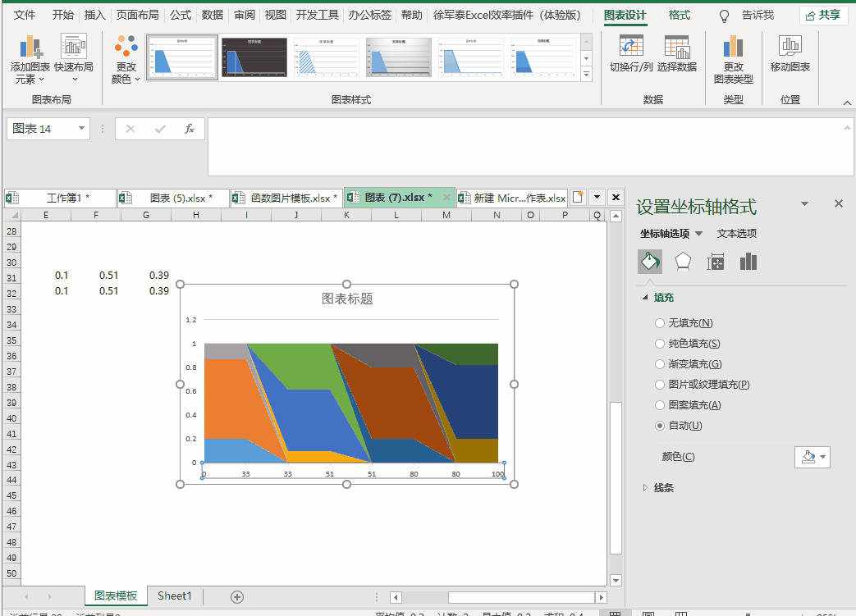Open the 添加图表元素 (add chart element) menu
The width and height of the screenshot is (856, 616).
tap(30, 59)
